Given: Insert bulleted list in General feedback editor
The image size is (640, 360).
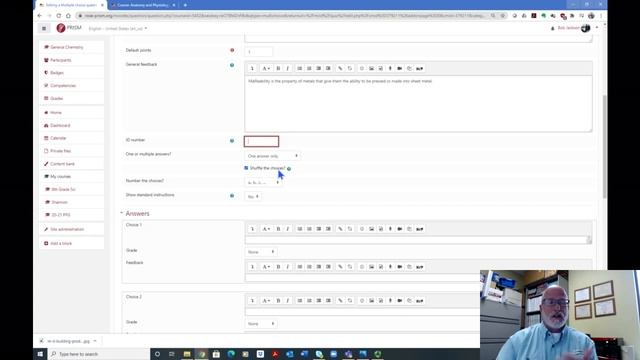Looking at the screenshot, I should click(x=300, y=68).
